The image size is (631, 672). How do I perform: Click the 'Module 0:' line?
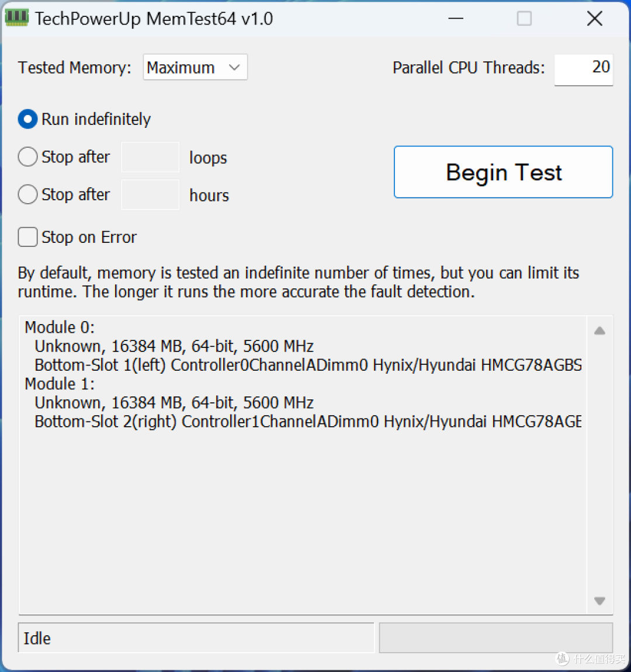coord(60,328)
